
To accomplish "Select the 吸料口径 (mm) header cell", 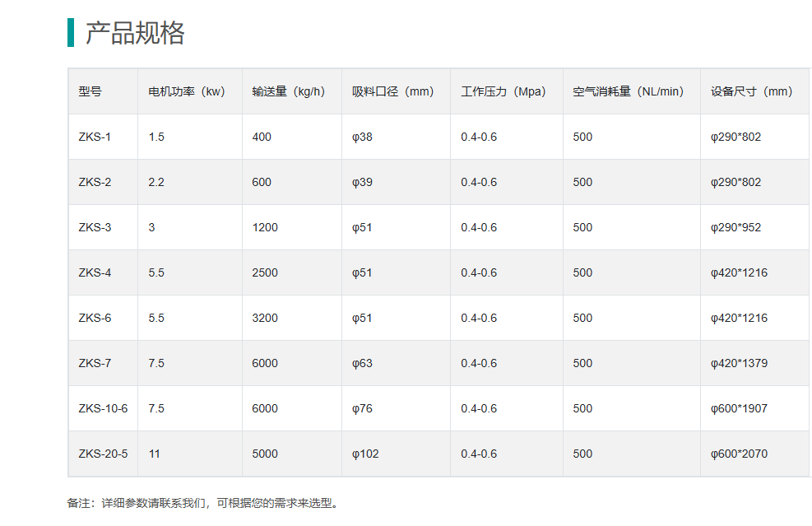I will pos(392,91).
